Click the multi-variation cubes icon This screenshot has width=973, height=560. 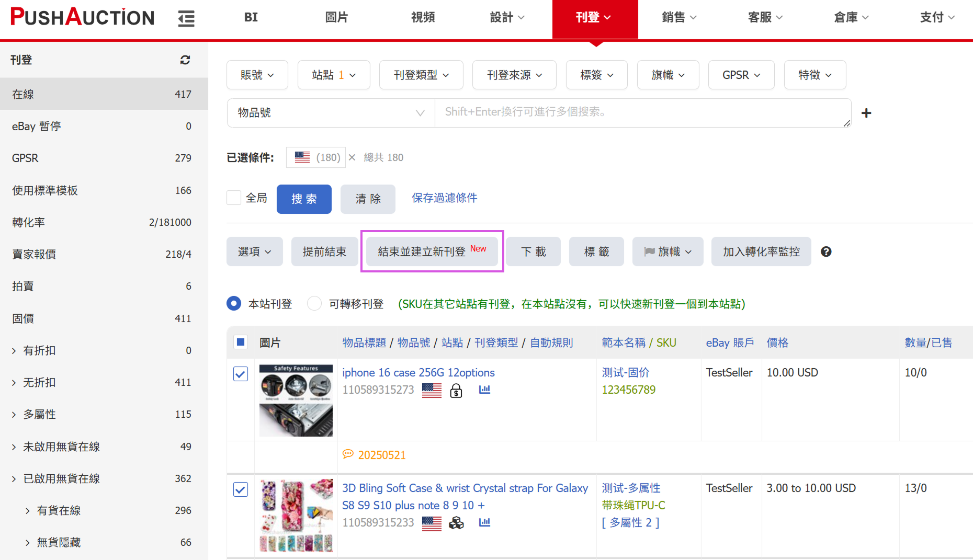coord(456,522)
